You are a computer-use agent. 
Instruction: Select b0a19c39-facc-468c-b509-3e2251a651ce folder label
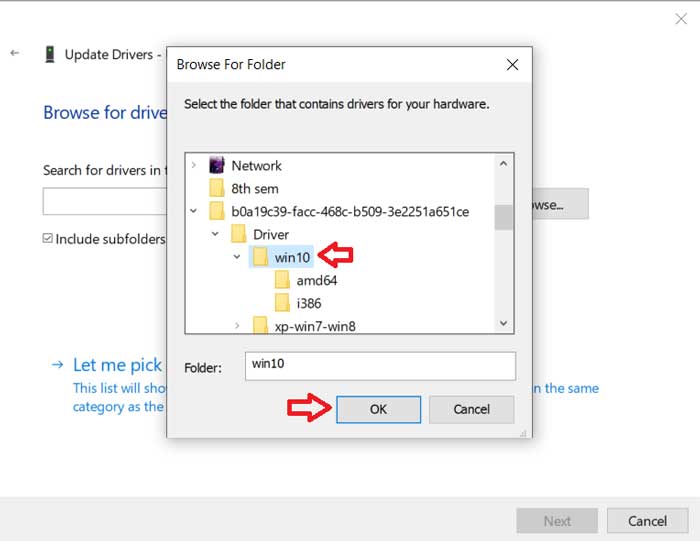[x=350, y=212]
